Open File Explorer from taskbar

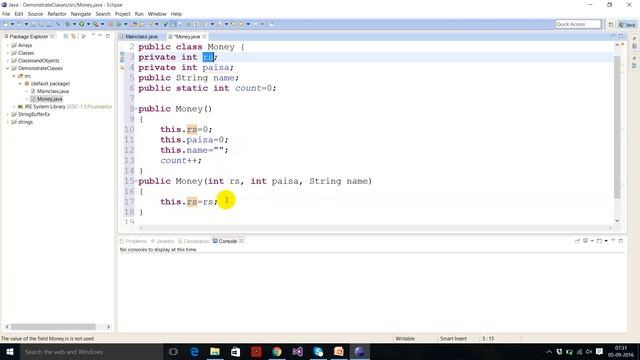click(x=215, y=352)
